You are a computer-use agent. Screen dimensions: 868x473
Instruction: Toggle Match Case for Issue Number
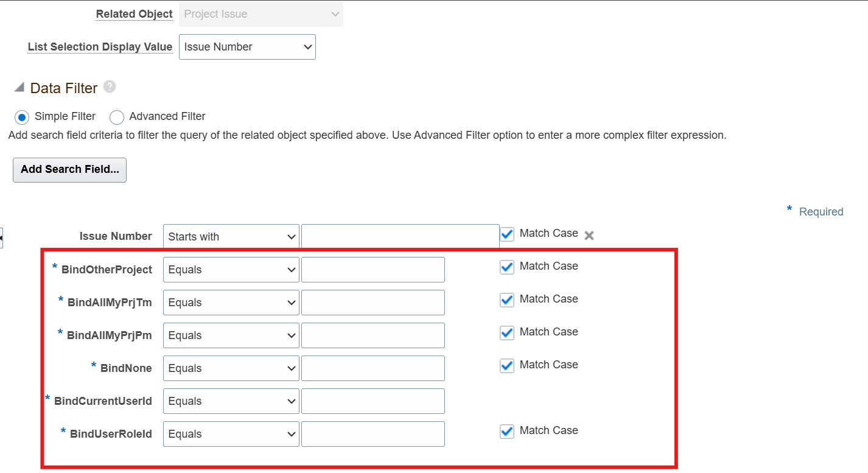507,234
